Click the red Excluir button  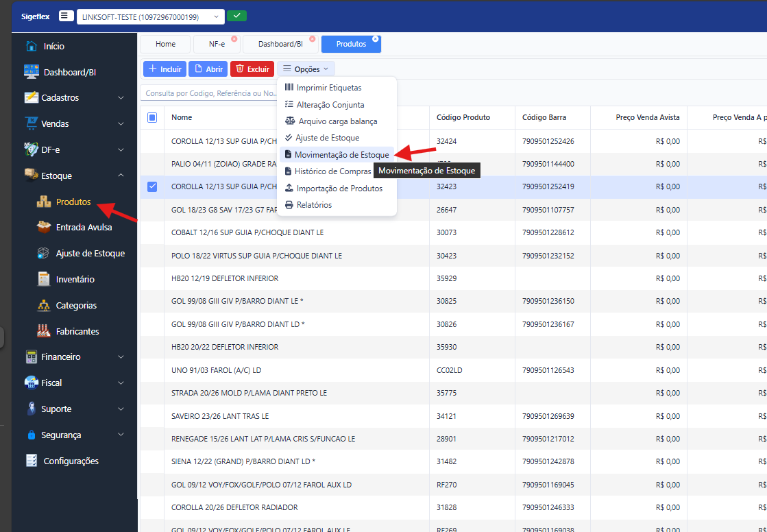point(252,69)
